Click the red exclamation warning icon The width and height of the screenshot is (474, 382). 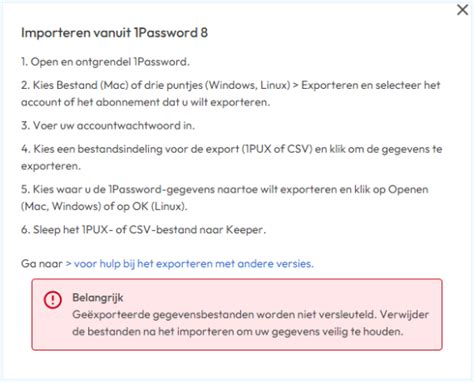[x=52, y=299]
